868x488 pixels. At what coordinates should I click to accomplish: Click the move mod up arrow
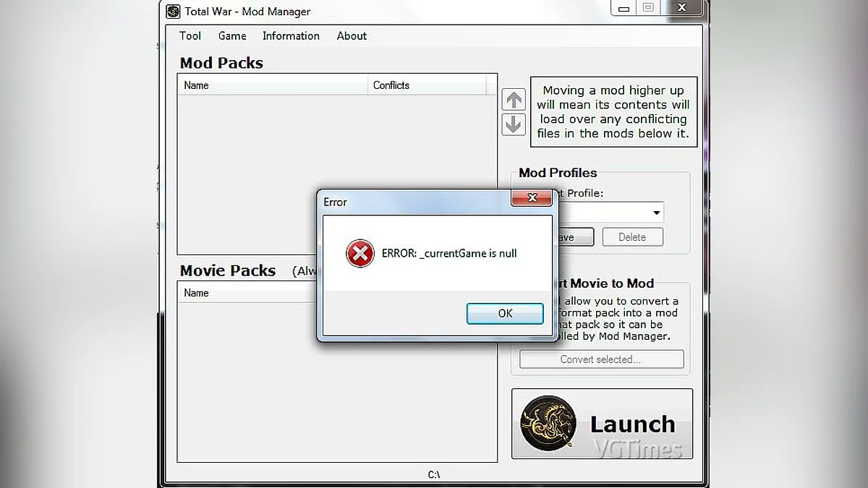click(x=513, y=100)
